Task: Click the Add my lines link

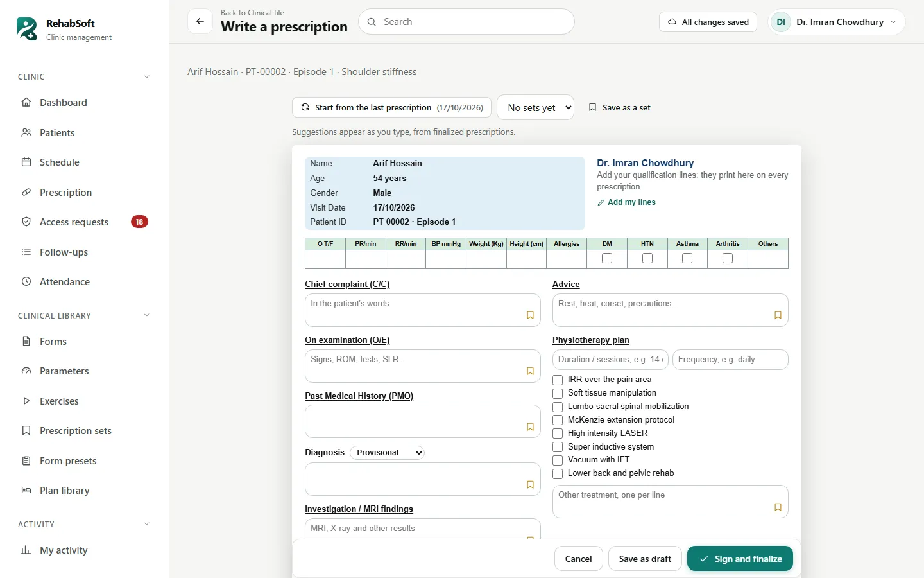Action: pyautogui.click(x=626, y=202)
